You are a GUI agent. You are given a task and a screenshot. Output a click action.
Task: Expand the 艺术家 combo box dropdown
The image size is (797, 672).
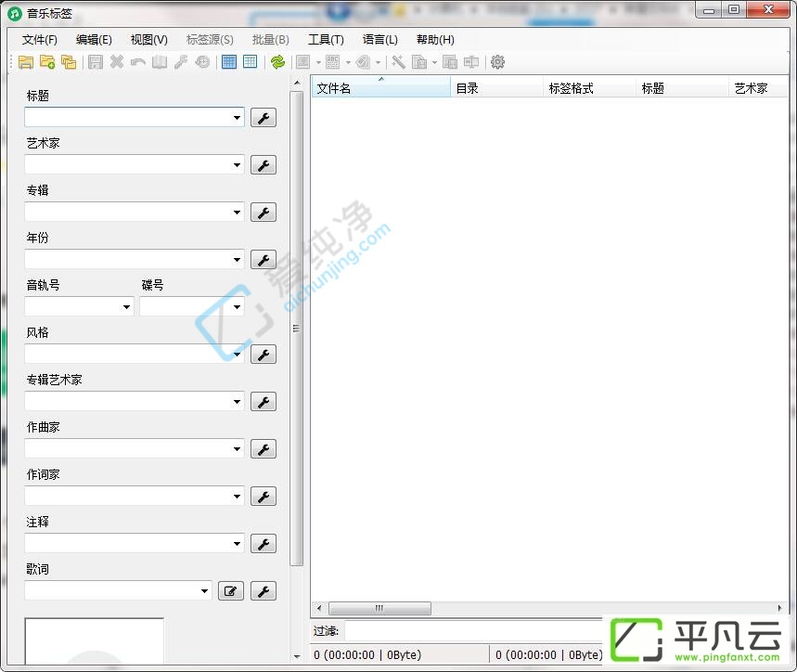pyautogui.click(x=237, y=165)
